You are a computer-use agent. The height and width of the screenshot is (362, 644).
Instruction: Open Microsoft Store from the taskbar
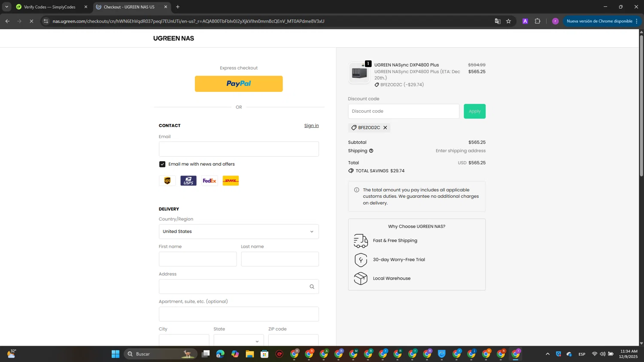[264, 354]
